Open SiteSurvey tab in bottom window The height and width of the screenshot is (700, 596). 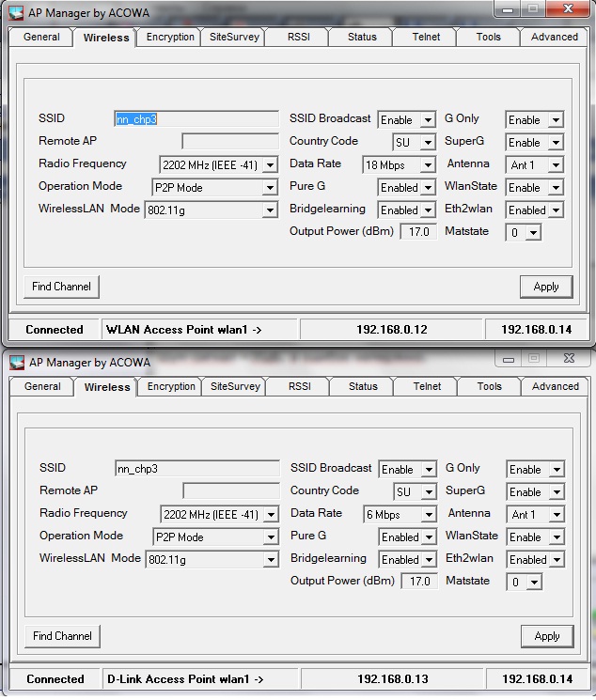[x=235, y=386]
